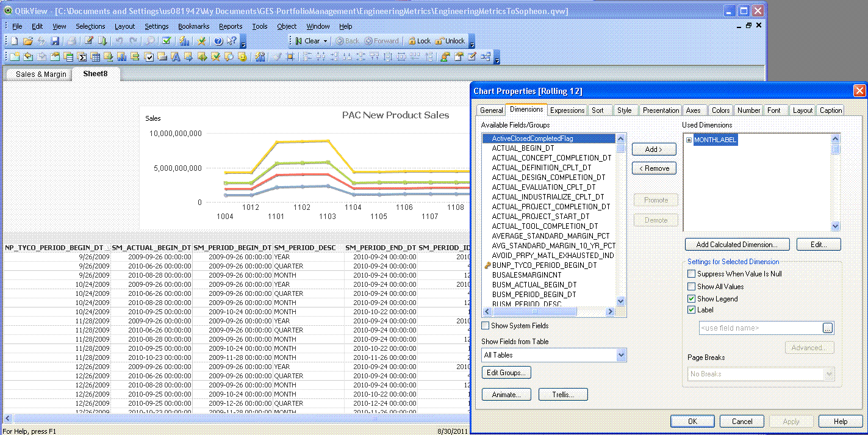Open the Show Fields from Table dropdown
This screenshot has width=868, height=435.
[621, 355]
